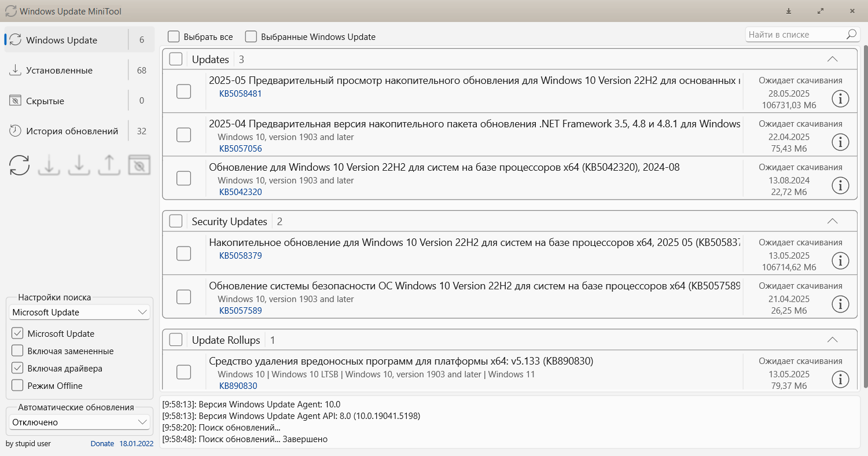Click the refresh updates search icon
The image size is (868, 456).
(19, 166)
